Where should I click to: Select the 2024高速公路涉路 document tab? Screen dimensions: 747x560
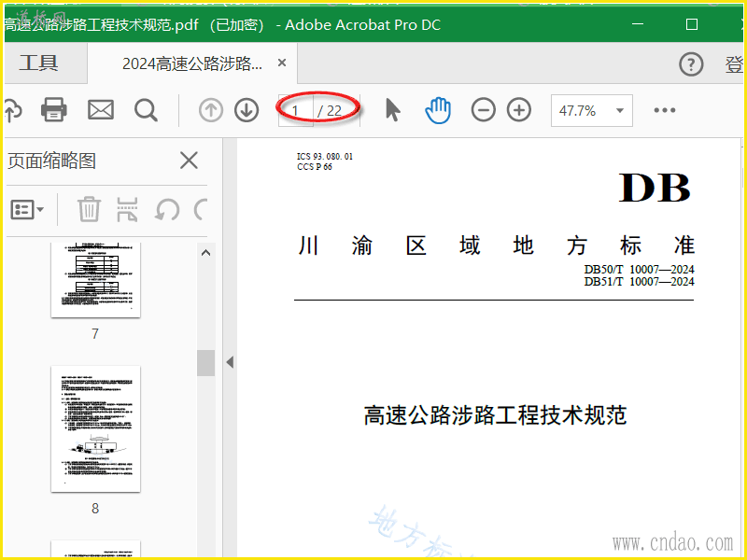pyautogui.click(x=192, y=63)
